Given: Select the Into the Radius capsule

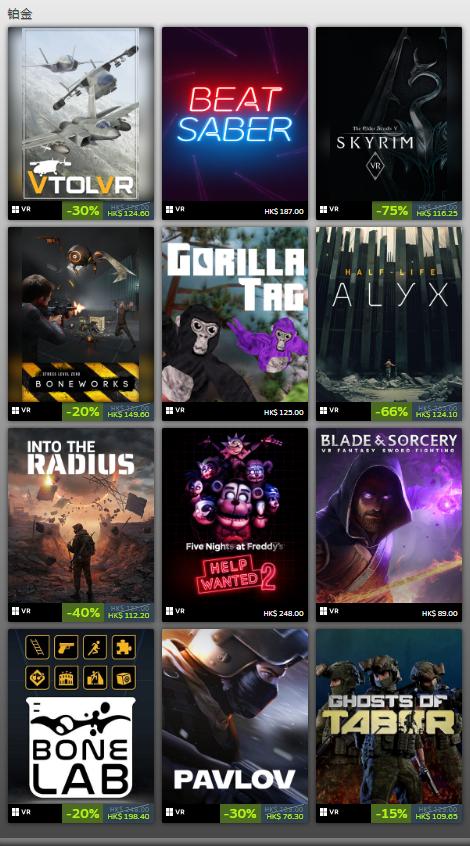Looking at the screenshot, I should coord(81,516).
